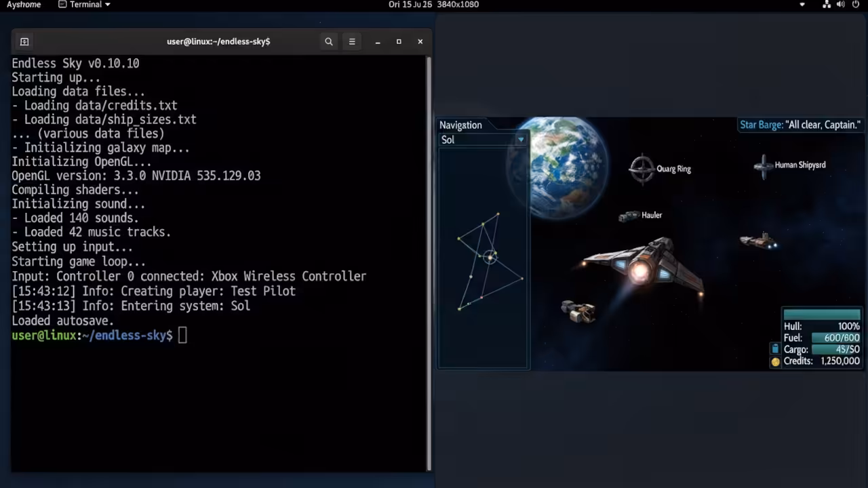Click the Credits 1,250,000 value
This screenshot has width=868, height=488.
click(840, 361)
